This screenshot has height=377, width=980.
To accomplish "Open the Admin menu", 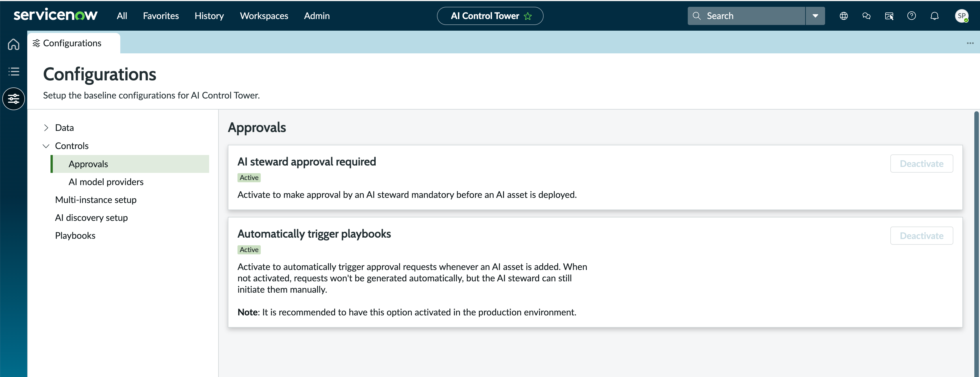I will pyautogui.click(x=317, y=16).
